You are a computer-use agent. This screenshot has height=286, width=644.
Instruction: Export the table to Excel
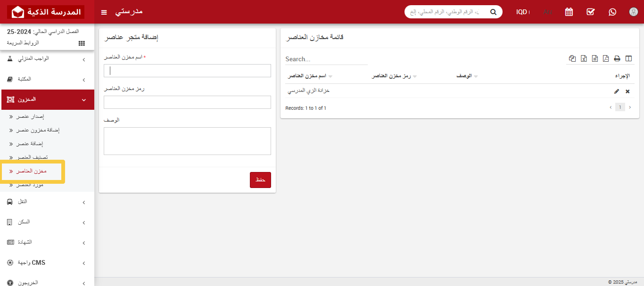coord(584,58)
